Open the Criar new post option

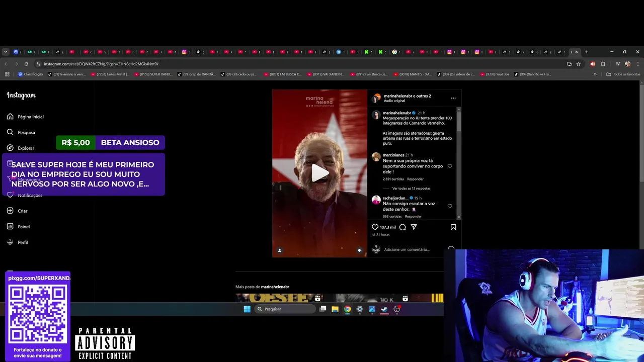17,211
